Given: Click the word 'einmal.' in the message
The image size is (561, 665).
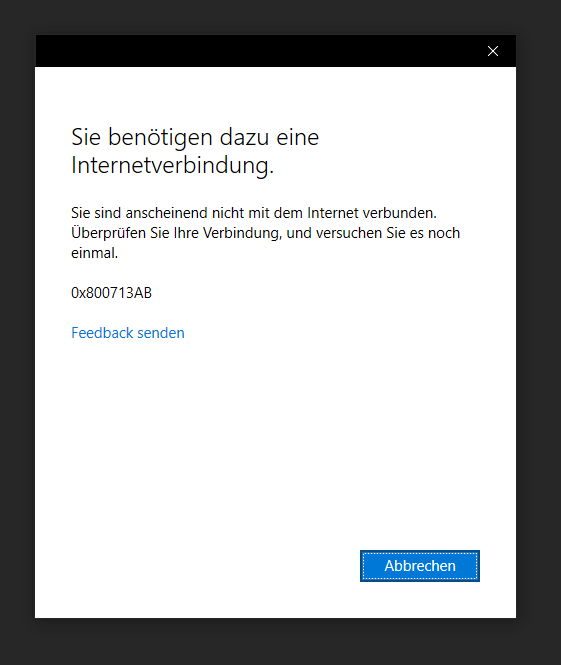Looking at the screenshot, I should [95, 253].
